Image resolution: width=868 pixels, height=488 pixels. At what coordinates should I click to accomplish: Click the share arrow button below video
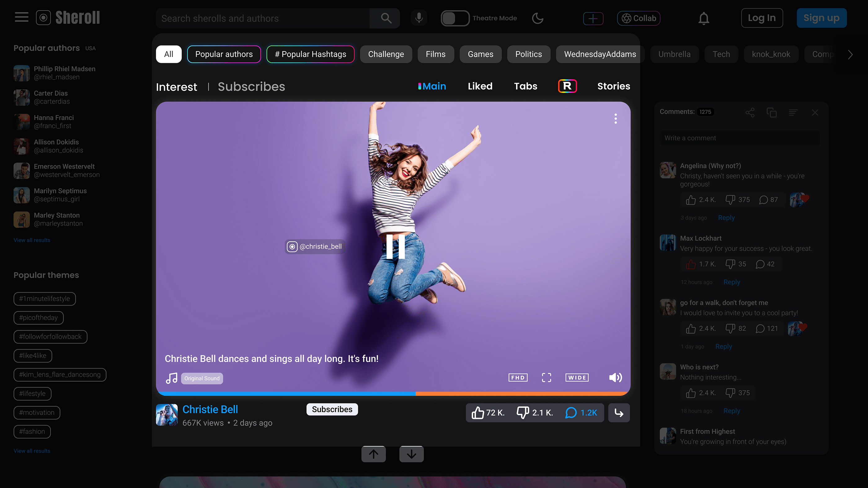pos(619,413)
